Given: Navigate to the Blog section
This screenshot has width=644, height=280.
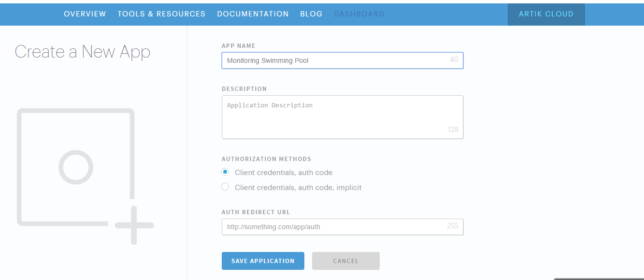Looking at the screenshot, I should (x=311, y=14).
